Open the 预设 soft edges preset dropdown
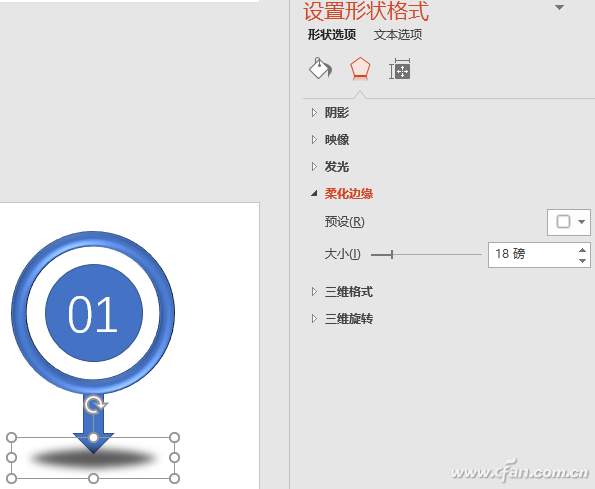The image size is (595, 489). (568, 222)
